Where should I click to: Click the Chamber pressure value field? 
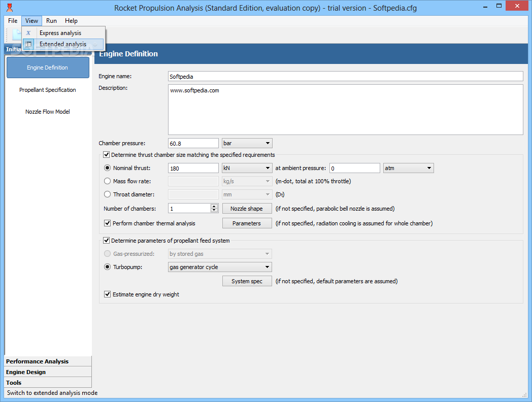click(x=193, y=143)
